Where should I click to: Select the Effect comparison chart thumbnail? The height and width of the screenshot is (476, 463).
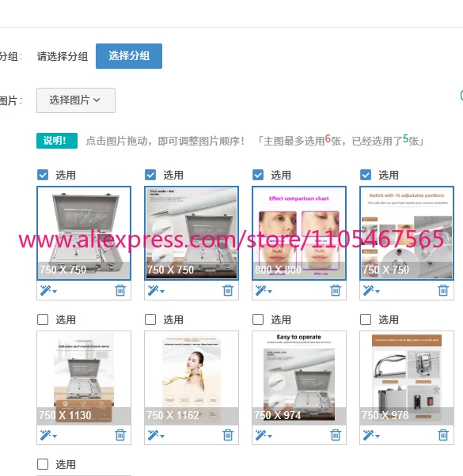(x=299, y=233)
